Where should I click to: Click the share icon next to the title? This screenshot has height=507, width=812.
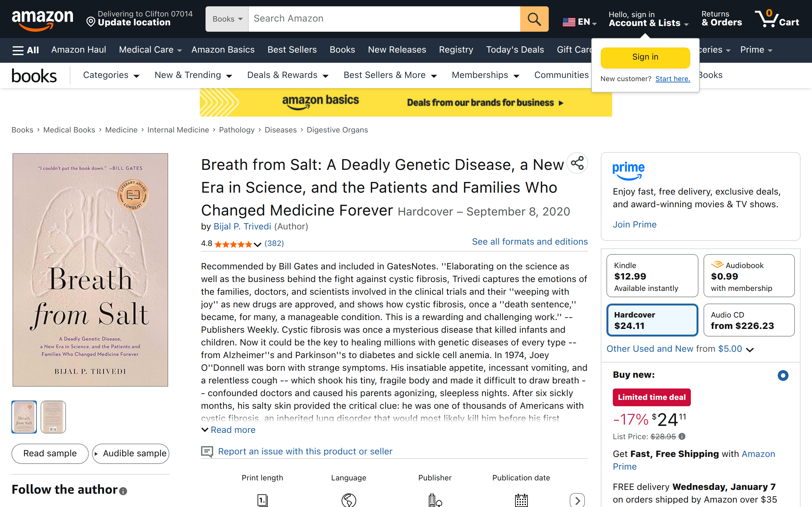pos(578,163)
